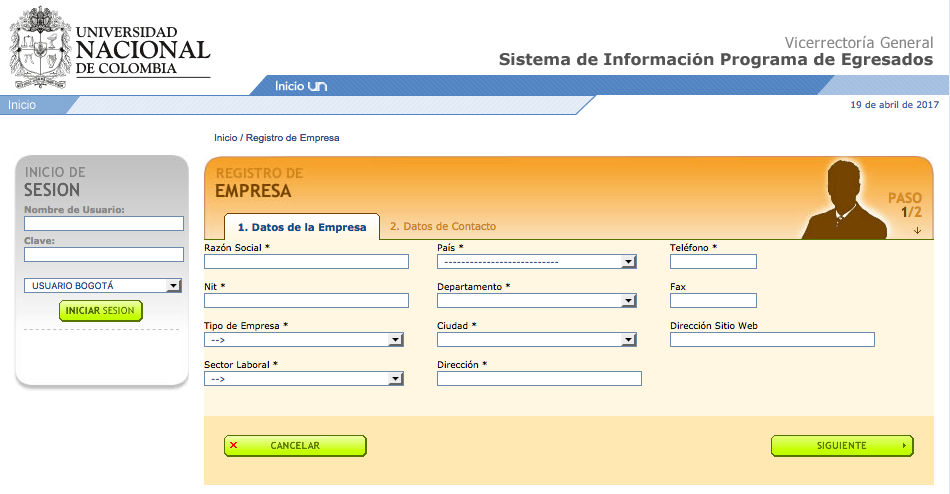
Task: Click the Siguiente button
Action: click(842, 446)
